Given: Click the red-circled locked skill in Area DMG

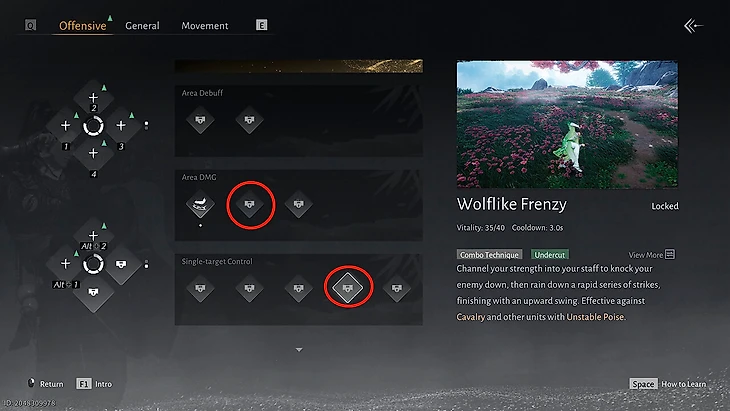Looking at the screenshot, I should (250, 204).
